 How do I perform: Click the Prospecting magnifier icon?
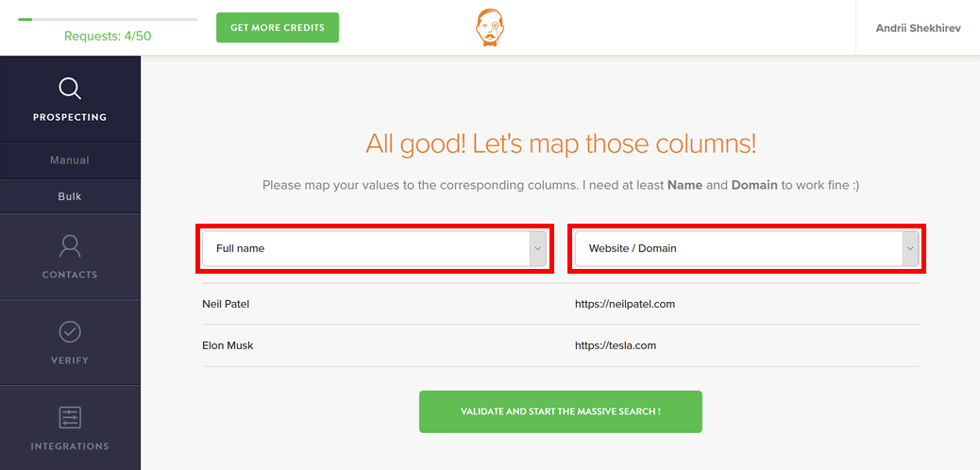[70, 88]
